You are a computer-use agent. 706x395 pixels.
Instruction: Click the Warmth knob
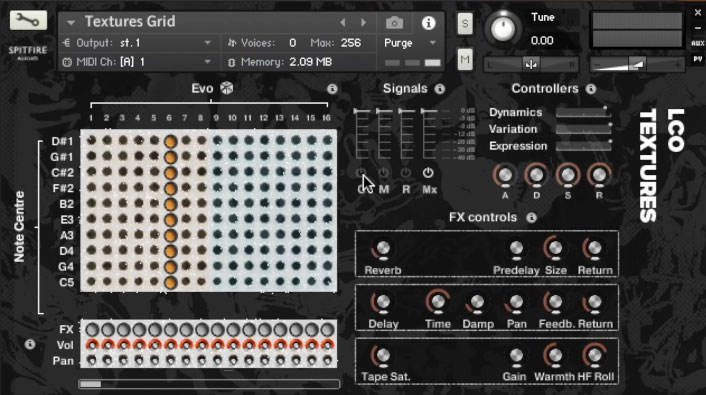(555, 356)
